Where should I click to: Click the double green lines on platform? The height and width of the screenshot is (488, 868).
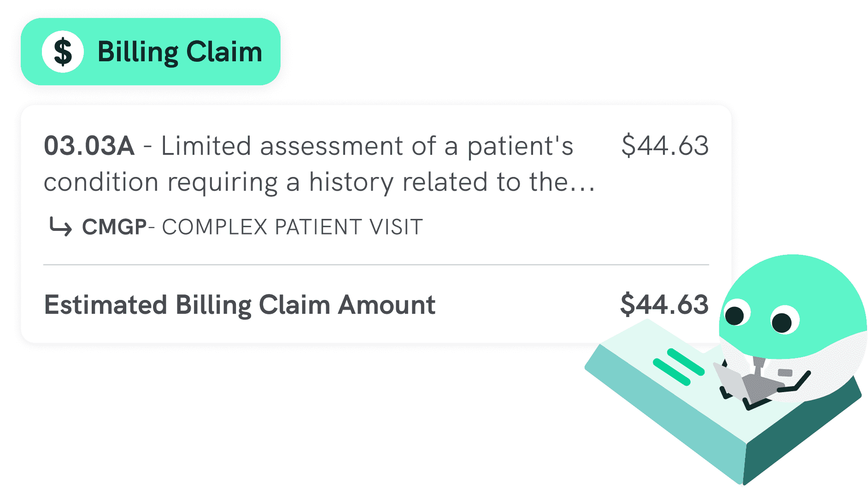679,367
